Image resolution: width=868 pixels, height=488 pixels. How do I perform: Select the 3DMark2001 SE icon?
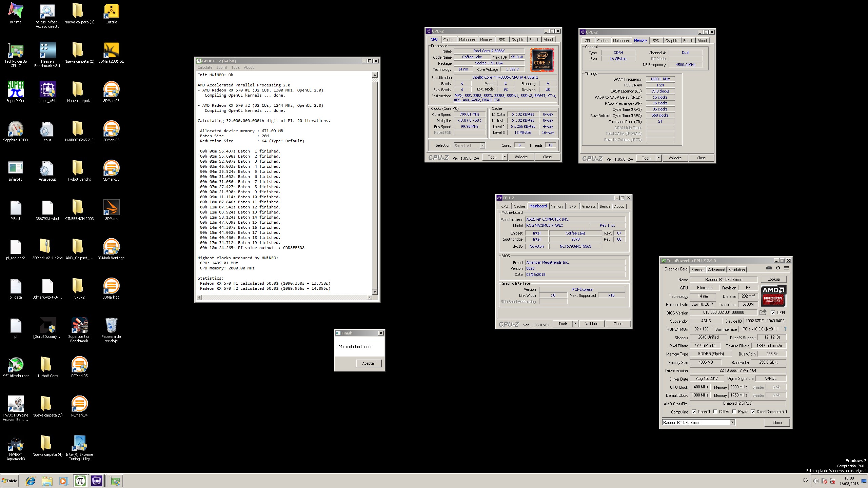pyautogui.click(x=111, y=53)
